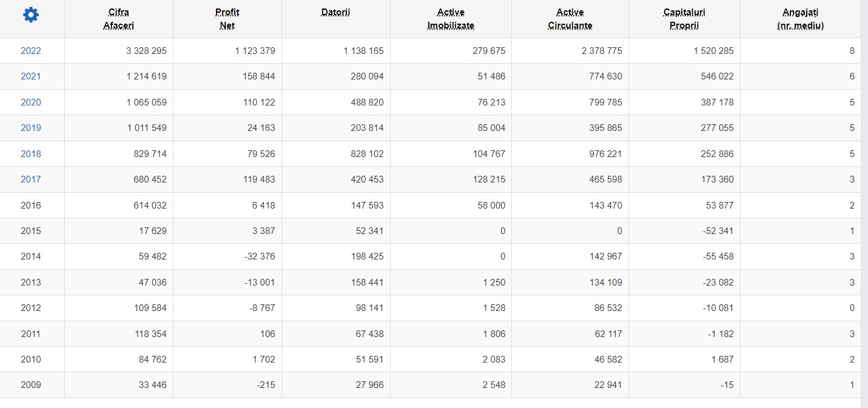Select the 2016 row year cell
The image size is (868, 408).
point(32,206)
